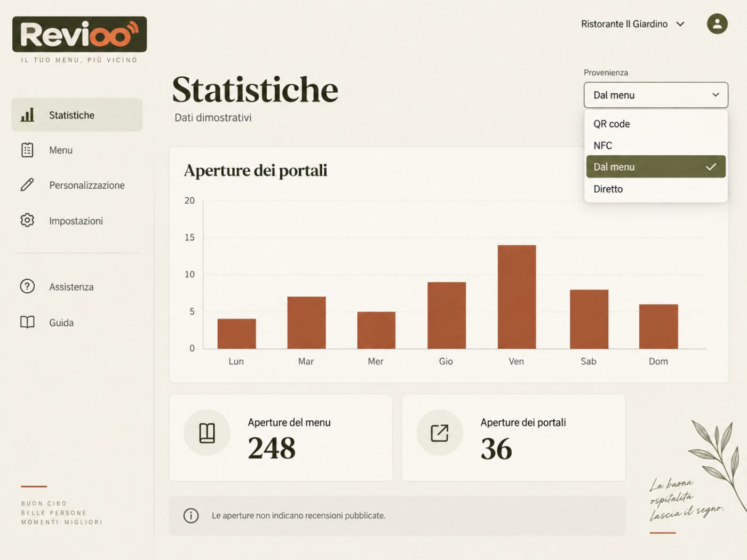Click the Personalizzazione pencil icon
Viewport: 747px width, 560px height.
[x=27, y=185]
